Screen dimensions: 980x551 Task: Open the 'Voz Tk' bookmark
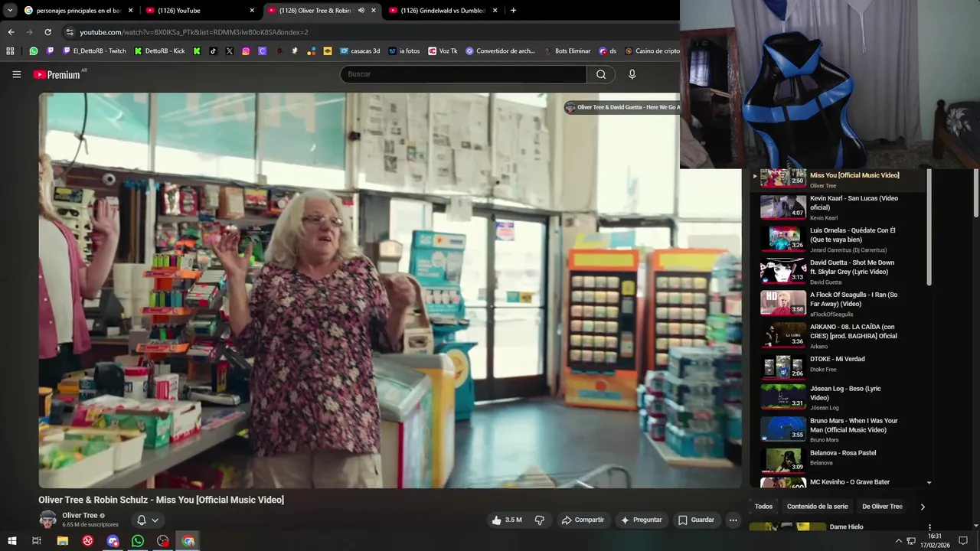tap(443, 51)
